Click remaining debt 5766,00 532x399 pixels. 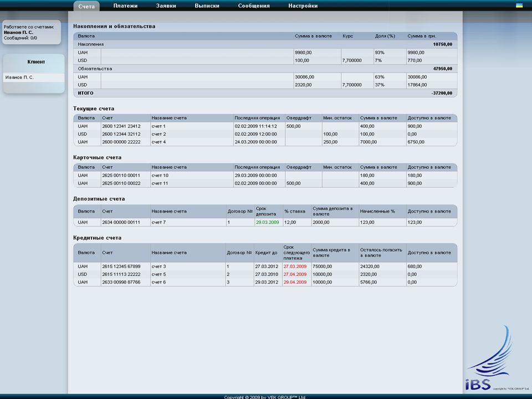[x=369, y=282]
